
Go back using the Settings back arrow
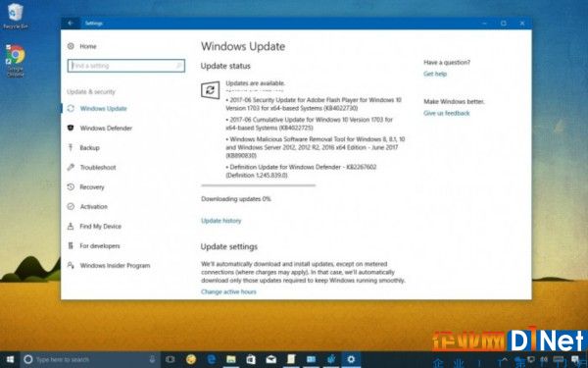coord(71,24)
